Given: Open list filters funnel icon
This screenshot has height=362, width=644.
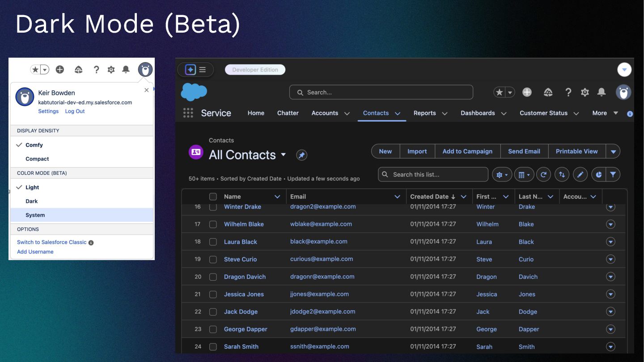Looking at the screenshot, I should (613, 174).
